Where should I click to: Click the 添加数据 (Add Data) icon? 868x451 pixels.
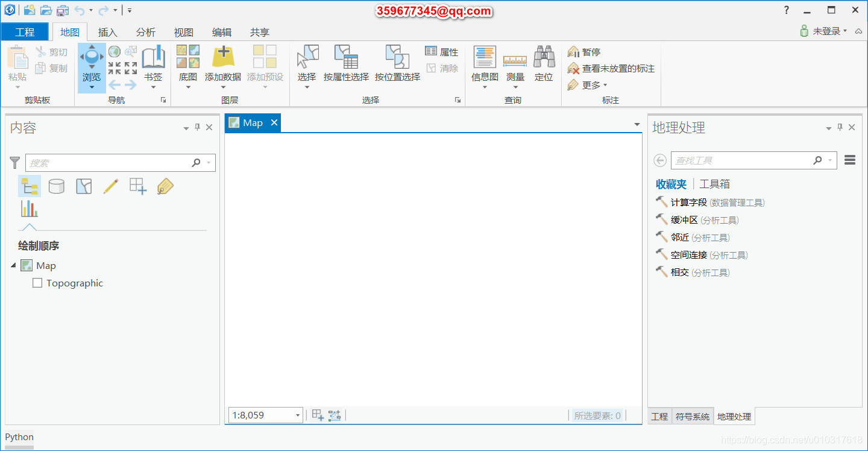point(223,57)
